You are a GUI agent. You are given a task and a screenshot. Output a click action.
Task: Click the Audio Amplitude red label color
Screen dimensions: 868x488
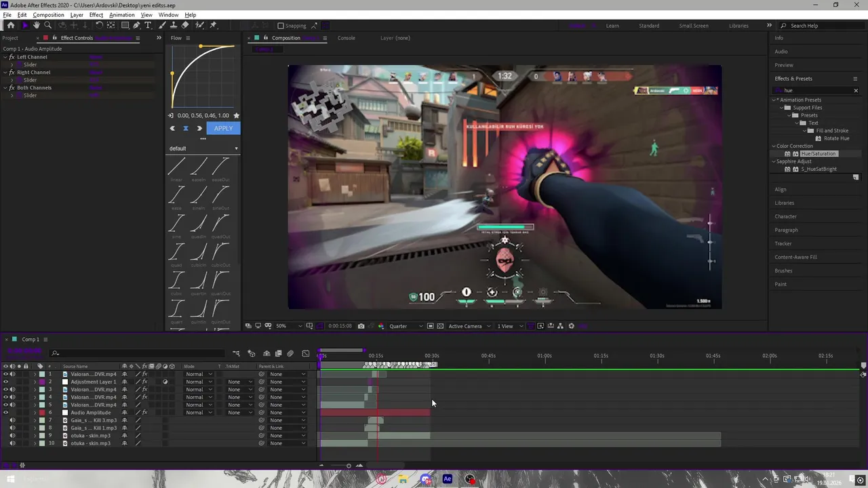(42, 413)
